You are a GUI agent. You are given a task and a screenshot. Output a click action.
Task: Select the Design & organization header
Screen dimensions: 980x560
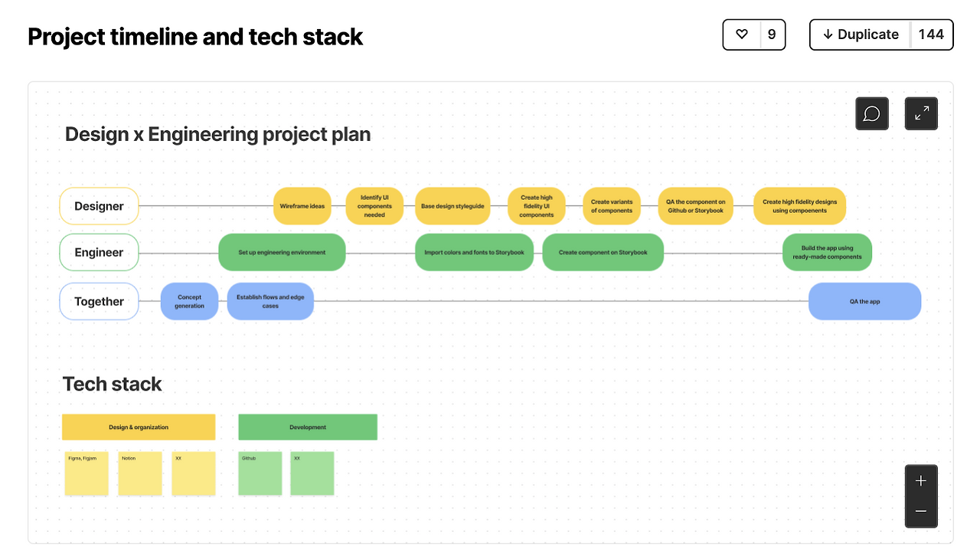[x=139, y=427]
